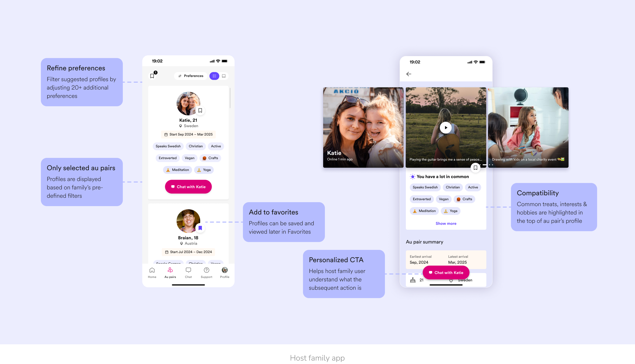Image resolution: width=635 pixels, height=364 pixels.
Task: Click Show more to expand common interests
Action: 445,223
